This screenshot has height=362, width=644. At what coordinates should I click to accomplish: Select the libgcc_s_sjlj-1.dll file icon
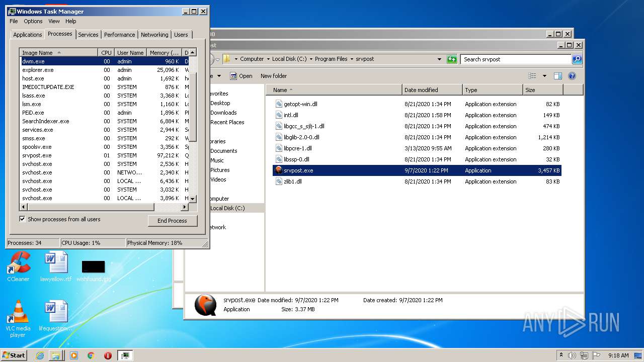279,126
